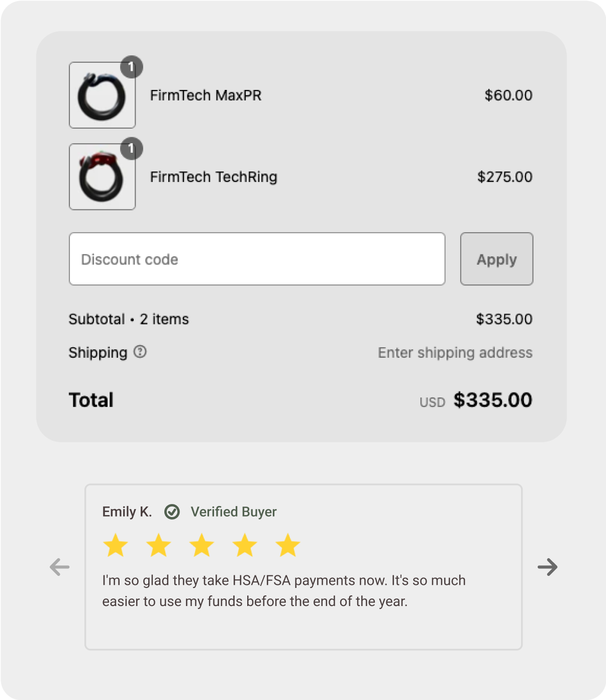Click the FirmTech MaxPR product name

tap(206, 95)
